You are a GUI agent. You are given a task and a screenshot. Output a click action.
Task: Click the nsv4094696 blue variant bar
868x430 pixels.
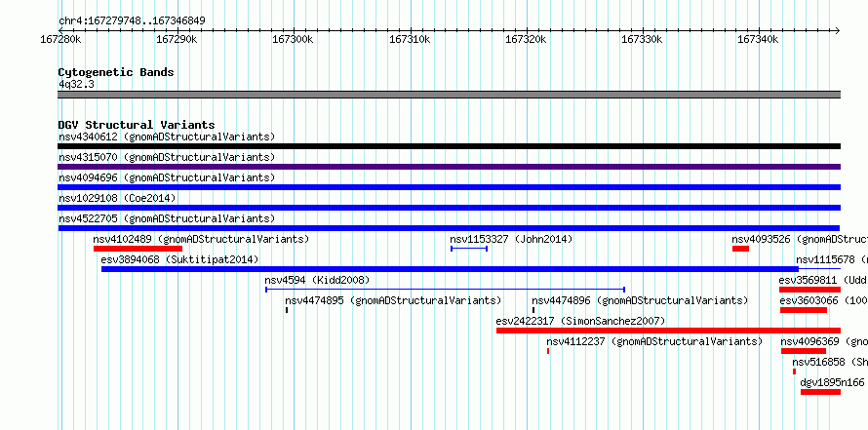tap(449, 187)
